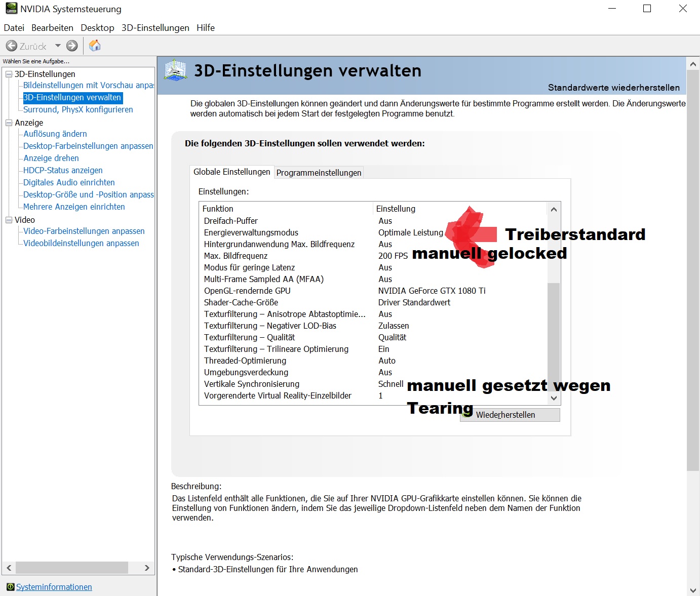The width and height of the screenshot is (700, 596).
Task: Switch to the Programmeinstellungen tab
Action: click(319, 173)
